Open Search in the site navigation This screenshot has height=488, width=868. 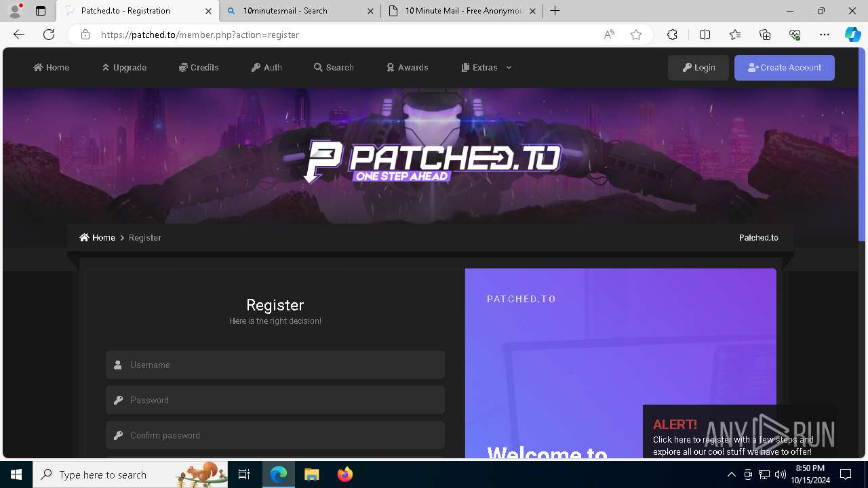pyautogui.click(x=334, y=67)
